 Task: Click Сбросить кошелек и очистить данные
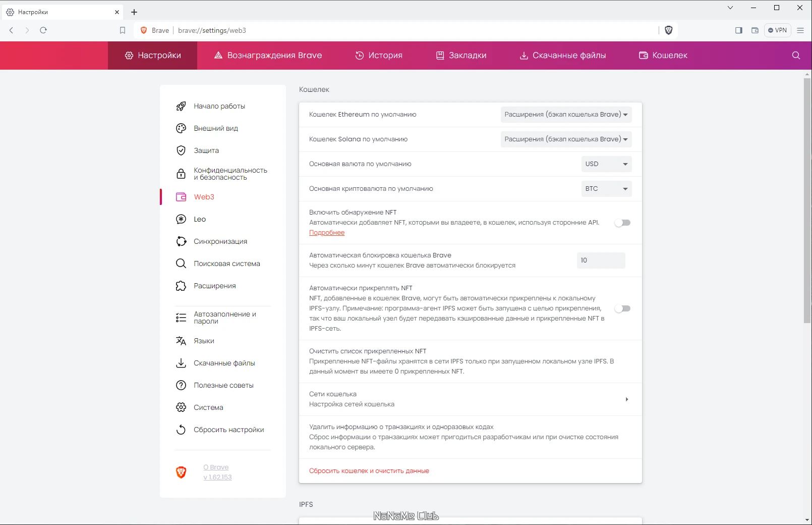click(369, 470)
